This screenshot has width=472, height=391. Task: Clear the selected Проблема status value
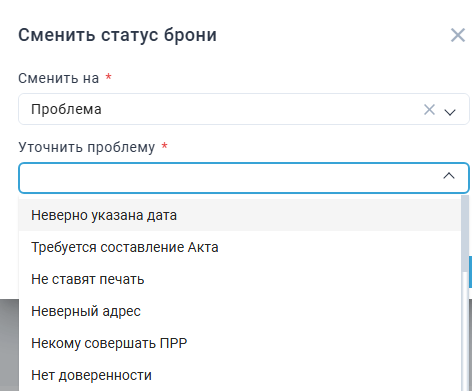[429, 109]
